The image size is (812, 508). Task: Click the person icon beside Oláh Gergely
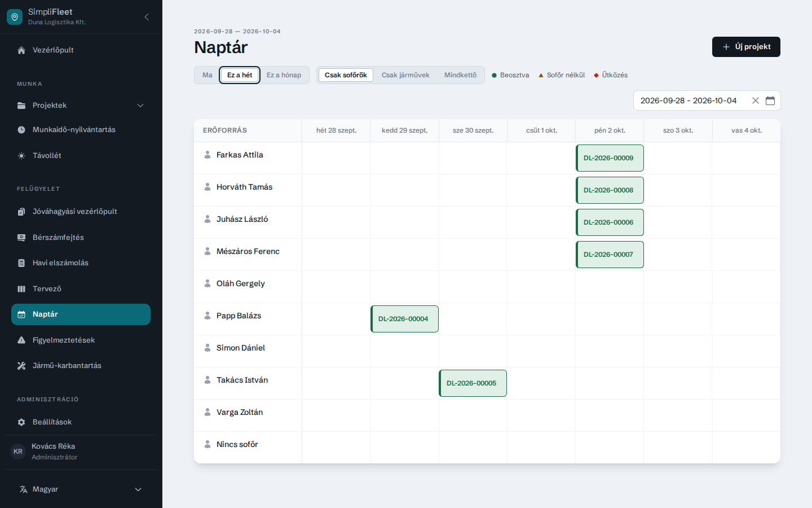208,283
